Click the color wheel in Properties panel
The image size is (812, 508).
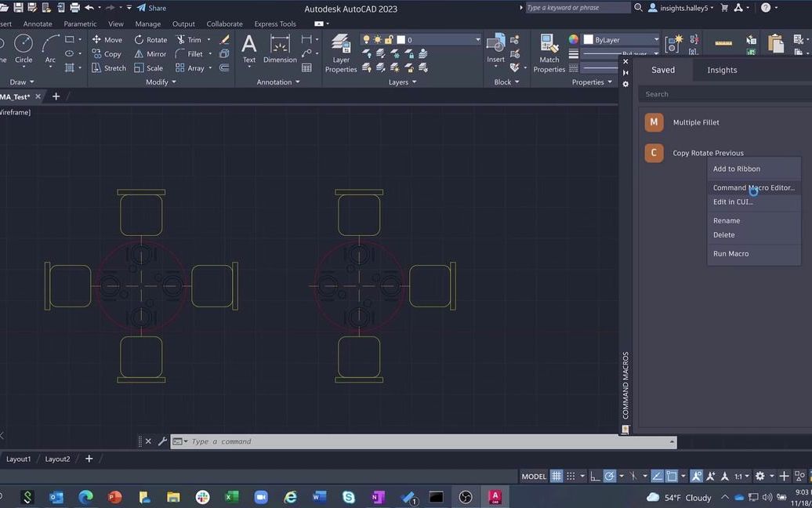(x=573, y=39)
